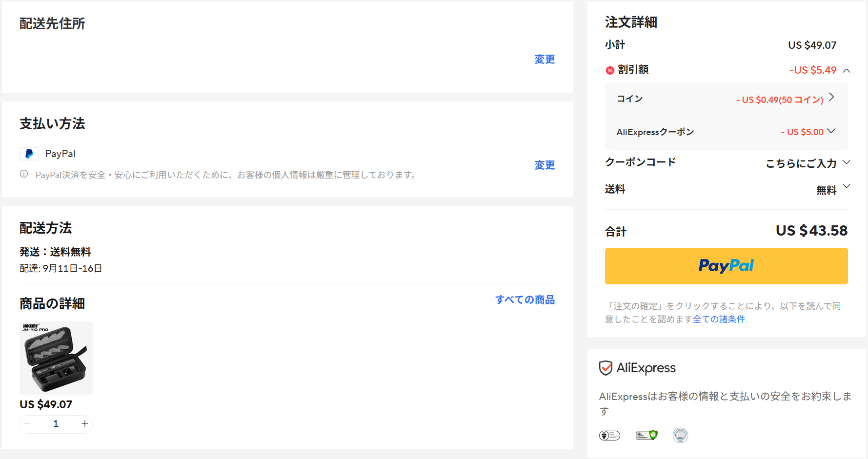Click the JAKEMY product thumbnail image
This screenshot has height=459, width=868.
[56, 358]
